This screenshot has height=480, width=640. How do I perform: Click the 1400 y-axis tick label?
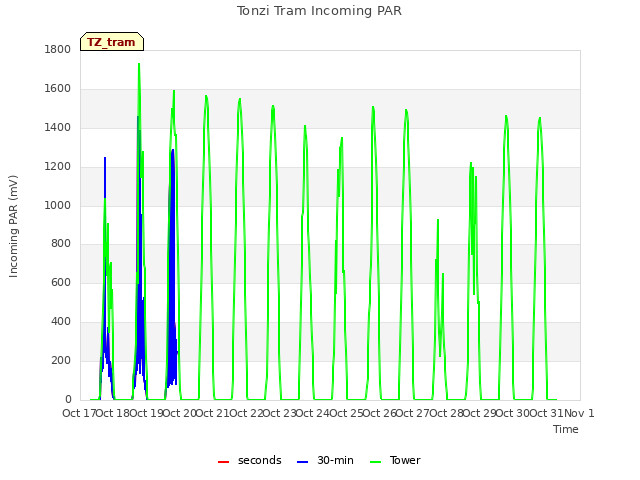[x=58, y=127]
